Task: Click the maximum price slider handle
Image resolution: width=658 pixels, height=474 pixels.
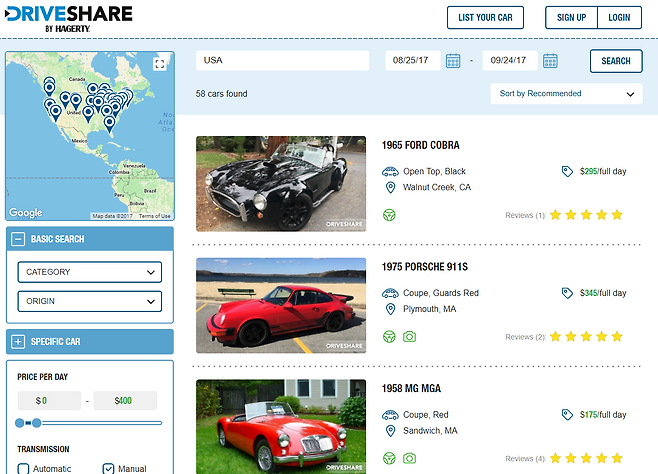Action: point(37,423)
